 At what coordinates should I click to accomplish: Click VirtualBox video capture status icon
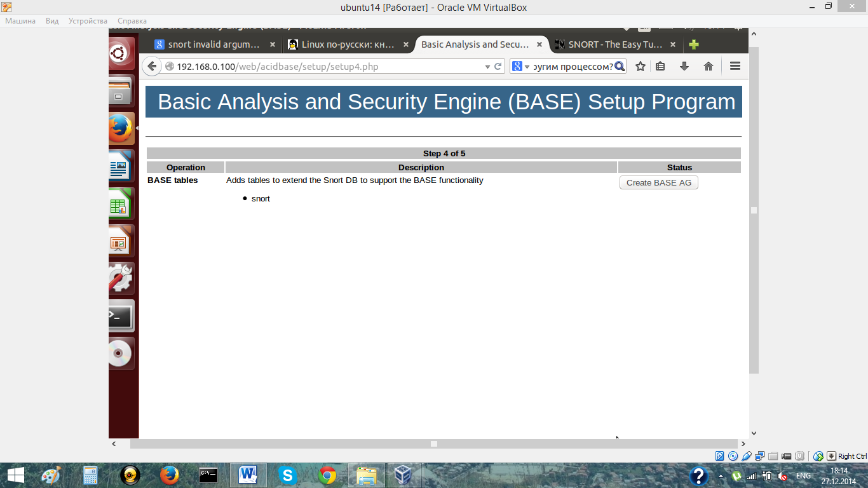click(x=787, y=456)
